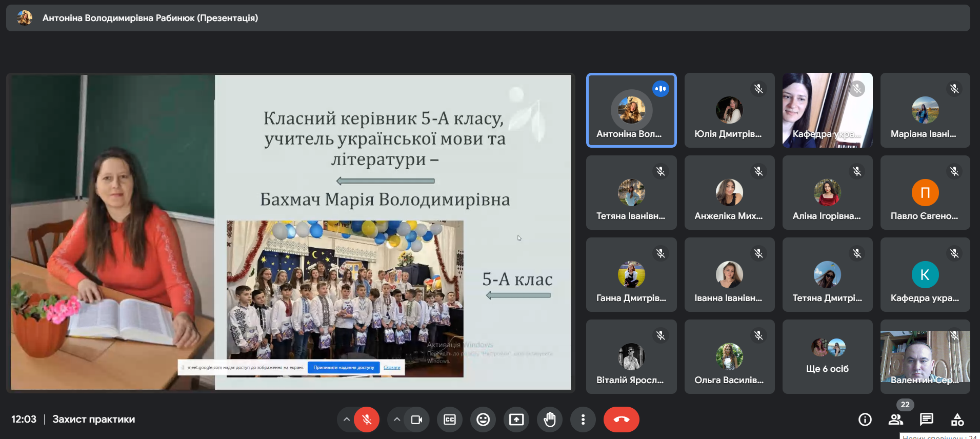Click meeting name 'Захист практики'
Viewport: 980px width, 439px height.
(x=94, y=420)
